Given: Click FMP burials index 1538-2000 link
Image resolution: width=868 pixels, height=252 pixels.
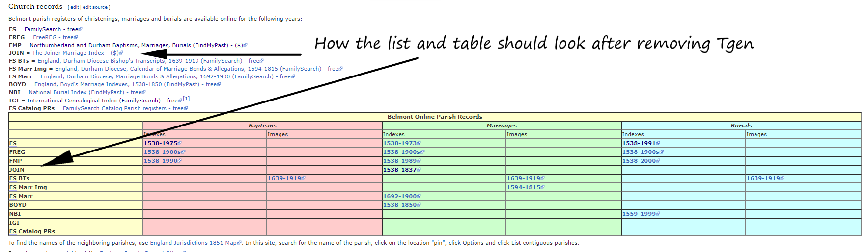Looking at the screenshot, I should pos(639,161).
